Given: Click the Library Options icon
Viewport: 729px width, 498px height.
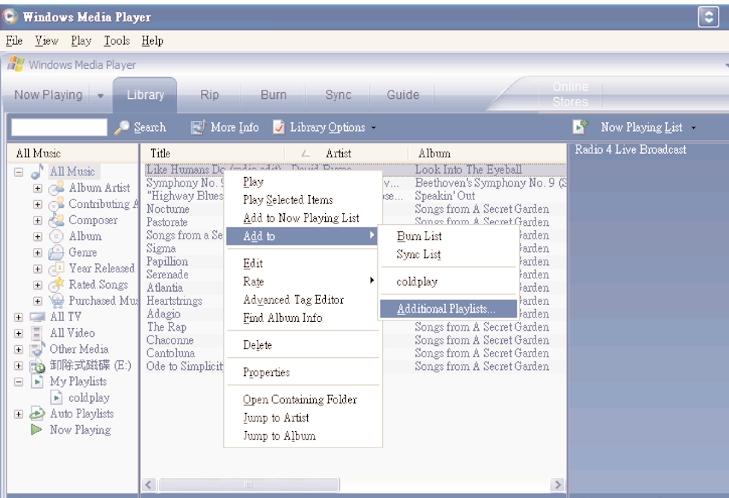Looking at the screenshot, I should tap(278, 127).
